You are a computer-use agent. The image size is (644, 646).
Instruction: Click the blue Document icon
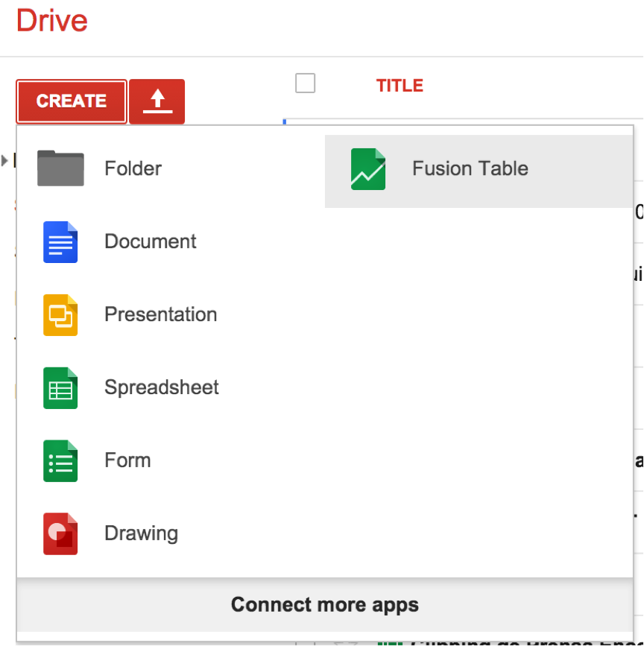click(60, 242)
